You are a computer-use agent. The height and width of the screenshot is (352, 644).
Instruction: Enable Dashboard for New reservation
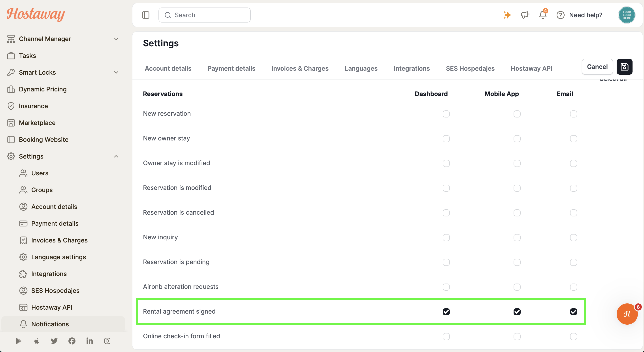[446, 114]
